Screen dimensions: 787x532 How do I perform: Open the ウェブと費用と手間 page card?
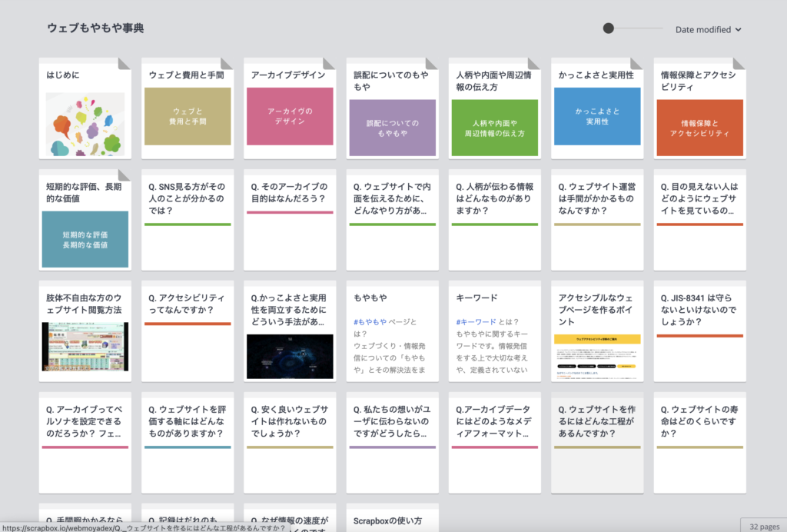[187, 108]
